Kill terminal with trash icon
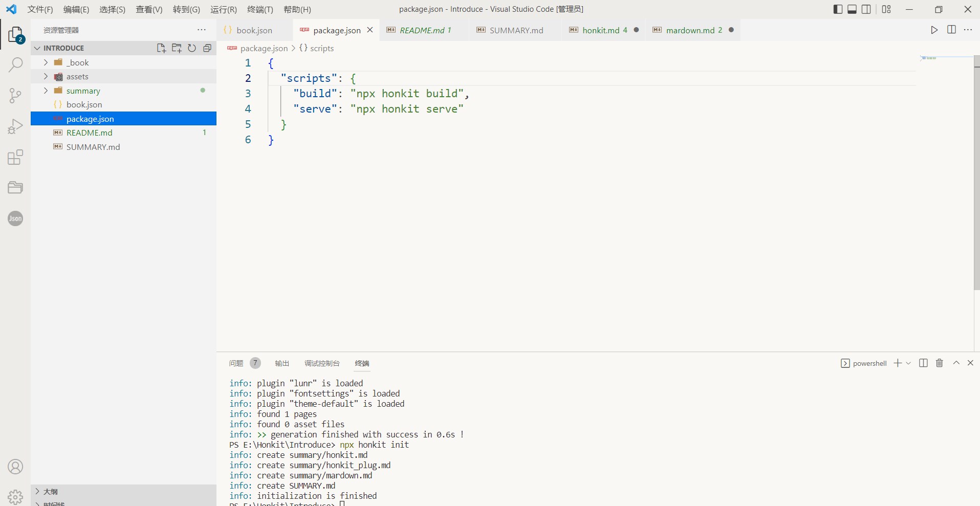The height and width of the screenshot is (506, 980). pyautogui.click(x=940, y=363)
